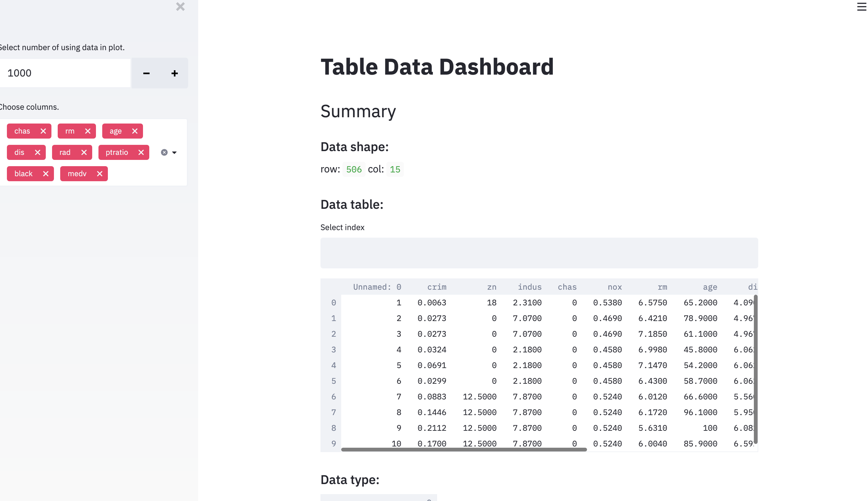The width and height of the screenshot is (868, 501).
Task: Remove the medv column tag
Action: (x=99, y=174)
